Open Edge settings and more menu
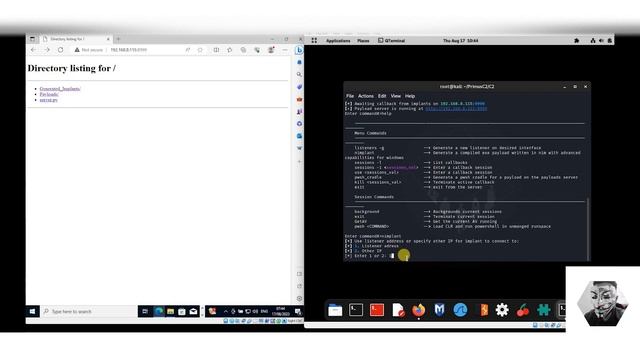Image resolution: width=640 pixels, height=360 pixels. (285, 50)
